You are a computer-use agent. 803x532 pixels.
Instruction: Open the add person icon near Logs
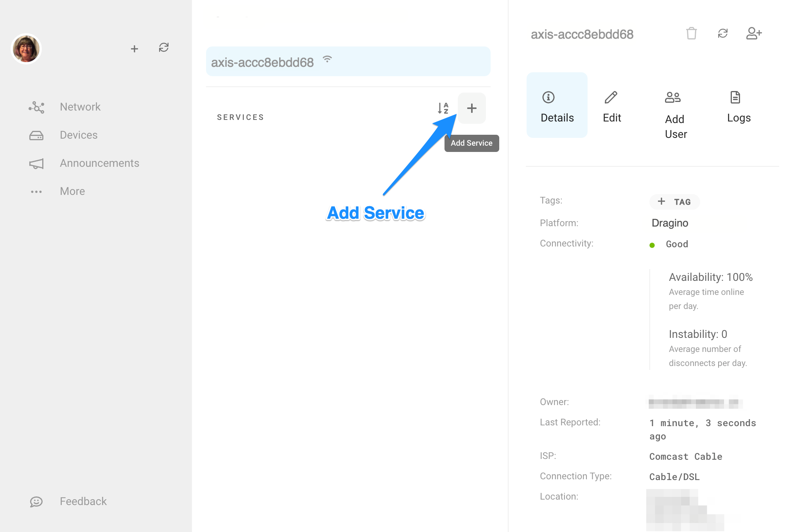(754, 34)
